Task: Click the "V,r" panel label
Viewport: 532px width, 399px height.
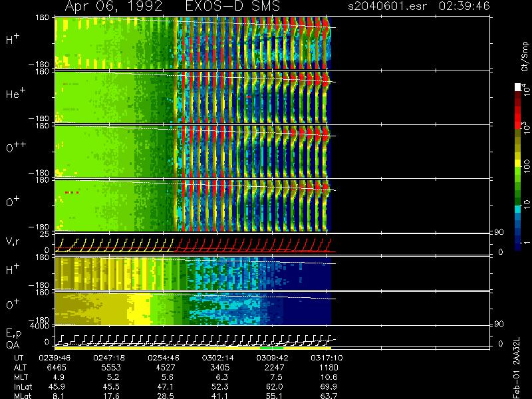Action: [13, 241]
